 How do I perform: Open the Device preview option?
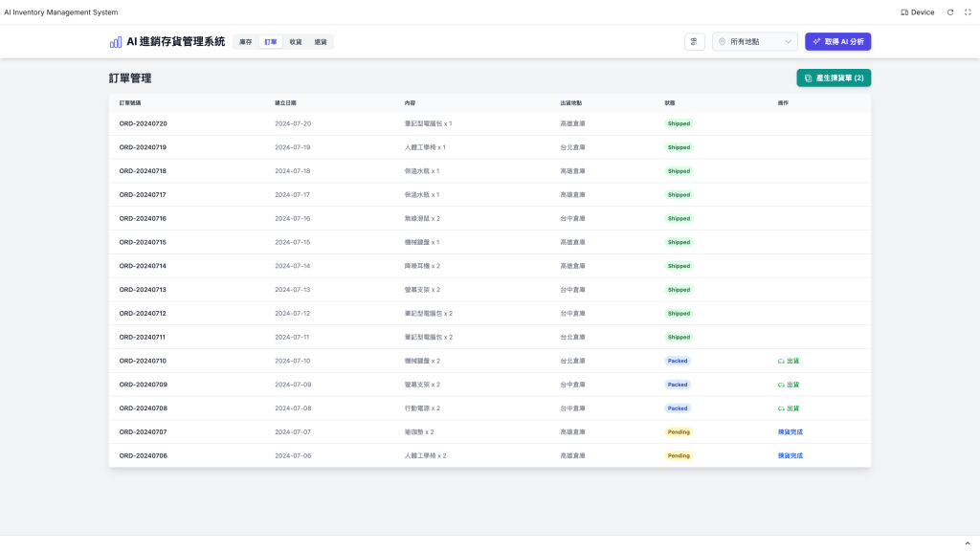tap(917, 12)
